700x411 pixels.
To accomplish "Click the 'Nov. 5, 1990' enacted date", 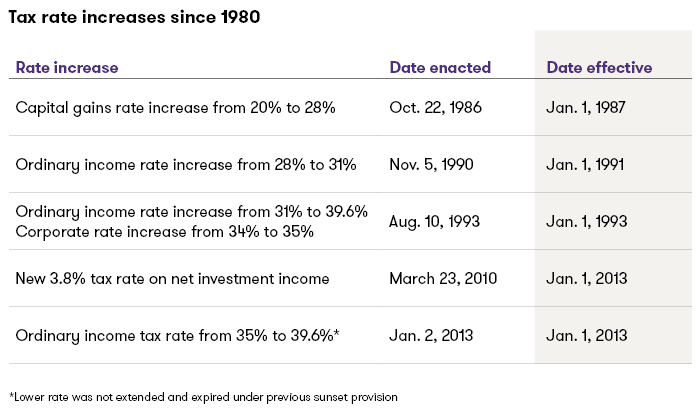I will pos(432,163).
